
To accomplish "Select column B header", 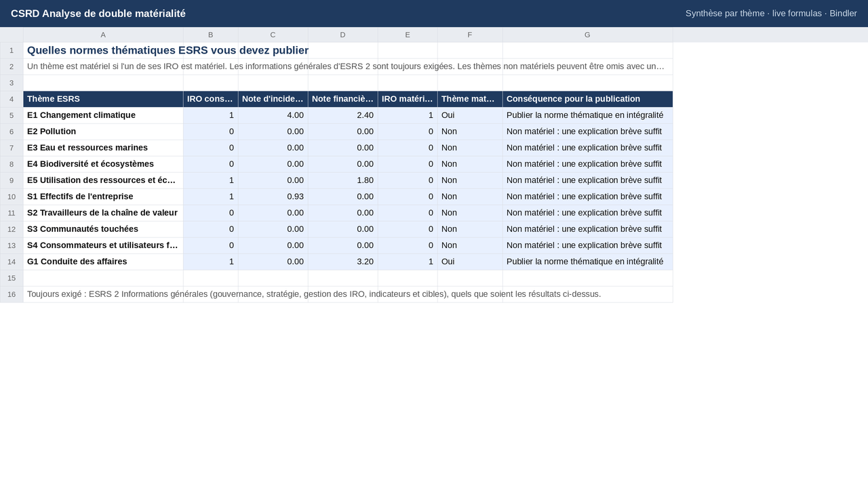I will click(x=210, y=35).
